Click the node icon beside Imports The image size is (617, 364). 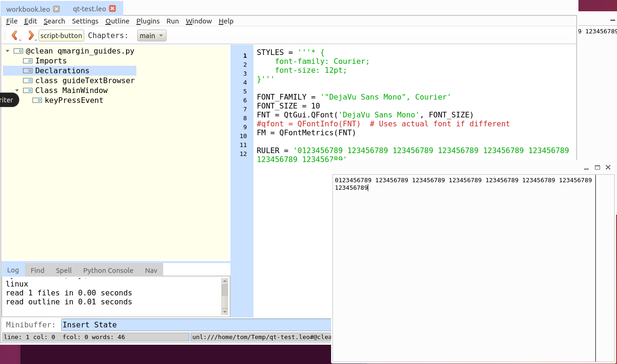pos(27,61)
